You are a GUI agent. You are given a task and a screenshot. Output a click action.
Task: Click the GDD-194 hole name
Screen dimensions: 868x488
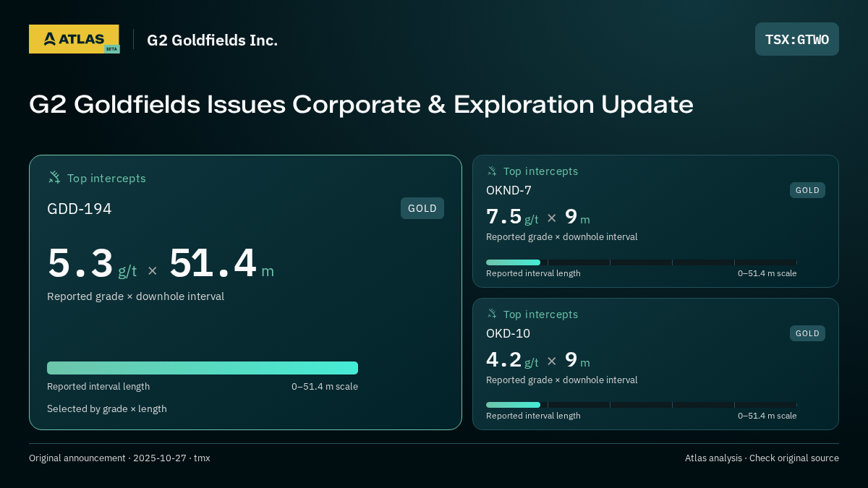[80, 209]
